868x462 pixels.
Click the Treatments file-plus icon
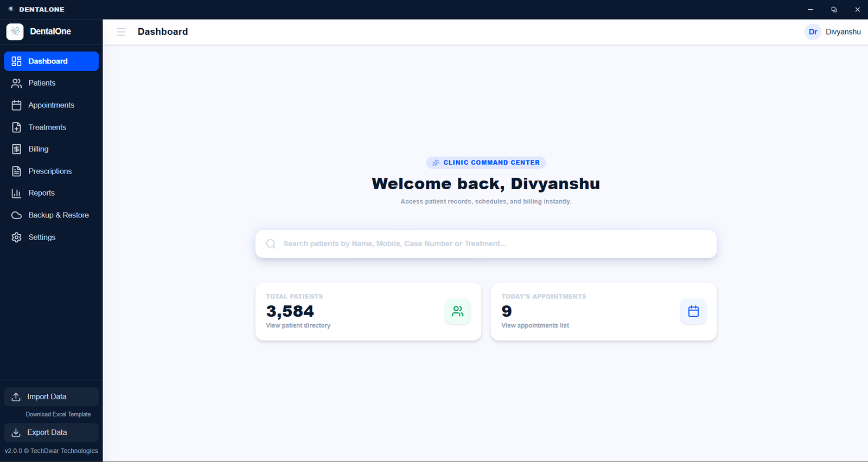[x=16, y=127]
